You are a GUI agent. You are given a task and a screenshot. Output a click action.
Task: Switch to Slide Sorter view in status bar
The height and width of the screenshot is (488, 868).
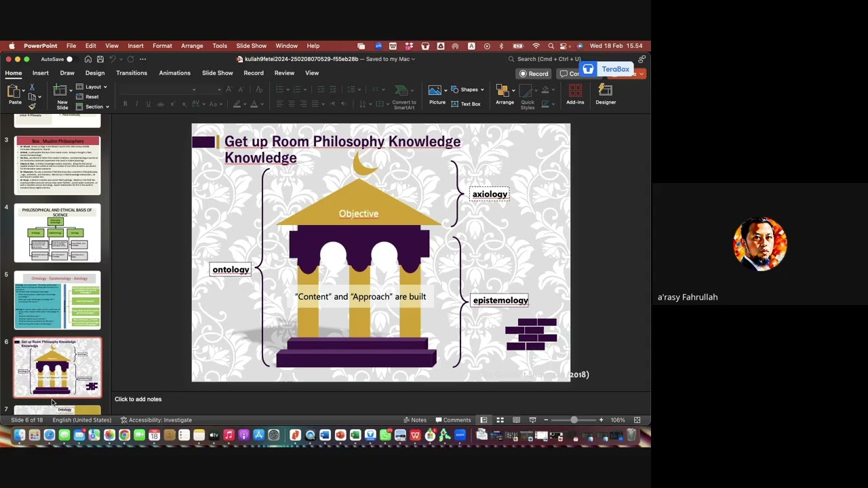[500, 420]
